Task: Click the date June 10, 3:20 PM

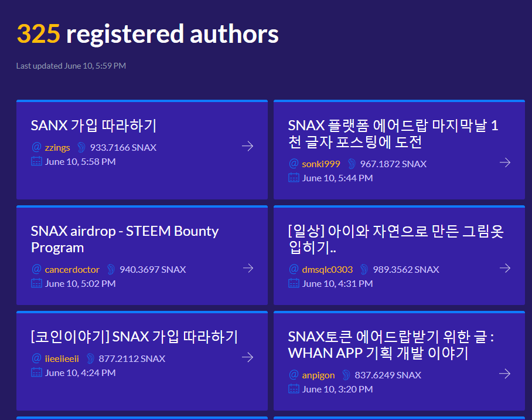Action: click(337, 389)
